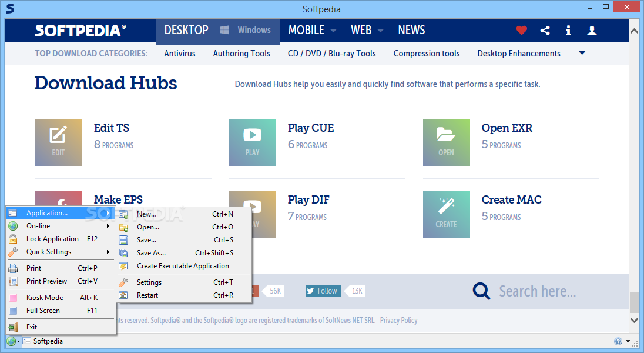Click the Save floppy disk icon
Image resolution: width=644 pixels, height=353 pixels.
coord(123,240)
